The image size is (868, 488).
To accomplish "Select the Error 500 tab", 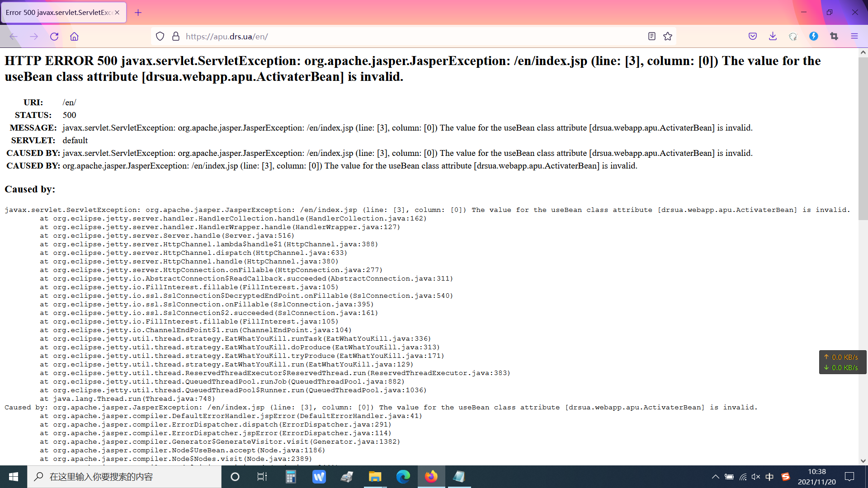I will (x=59, y=13).
